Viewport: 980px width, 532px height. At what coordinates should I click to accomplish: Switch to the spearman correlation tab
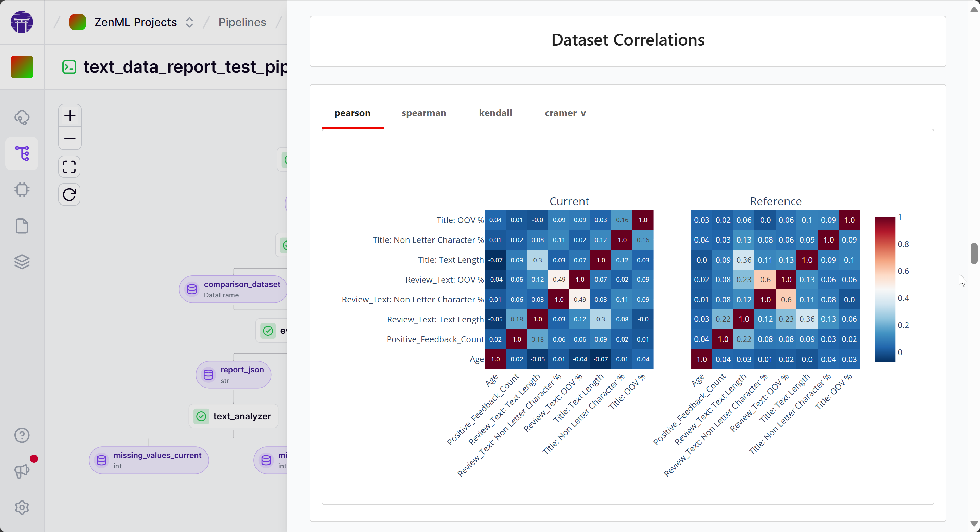[424, 113]
